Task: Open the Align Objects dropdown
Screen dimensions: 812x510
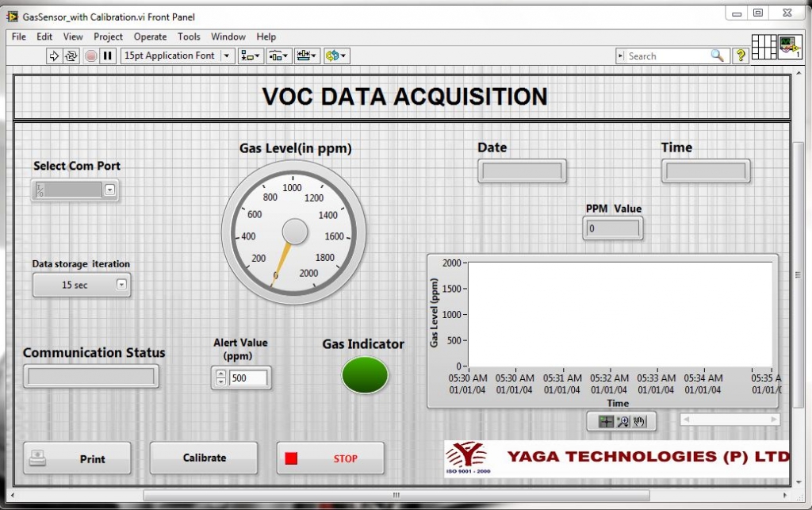Action: pos(251,56)
